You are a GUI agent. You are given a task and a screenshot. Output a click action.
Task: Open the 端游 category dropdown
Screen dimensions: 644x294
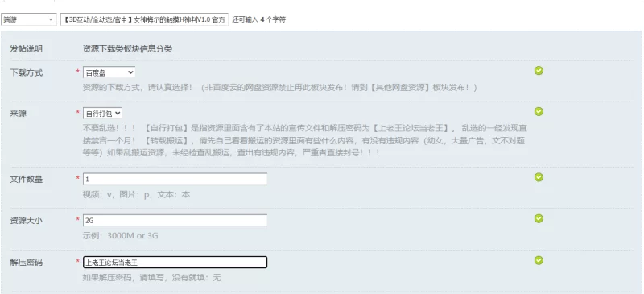tap(29, 19)
